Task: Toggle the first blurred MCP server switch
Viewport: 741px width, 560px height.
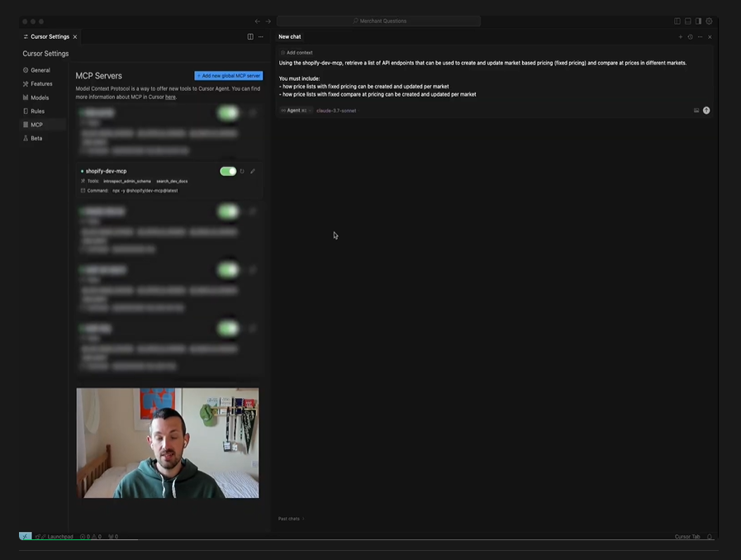Action: 228,113
